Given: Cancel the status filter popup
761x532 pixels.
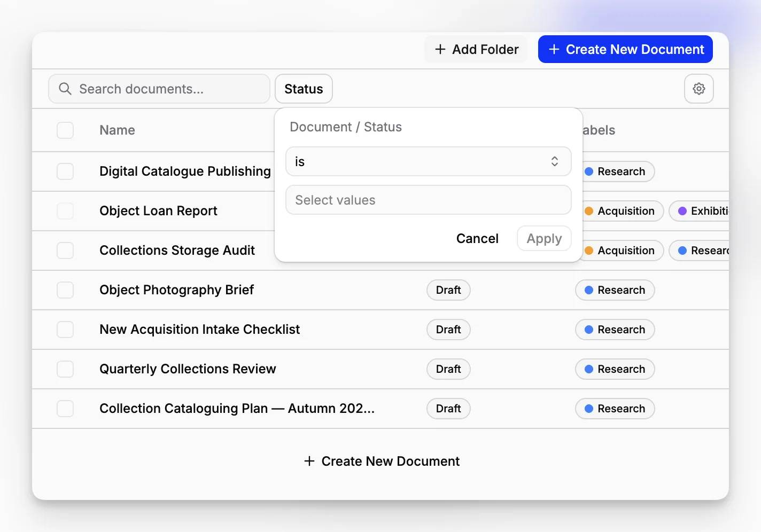Looking at the screenshot, I should [x=477, y=238].
